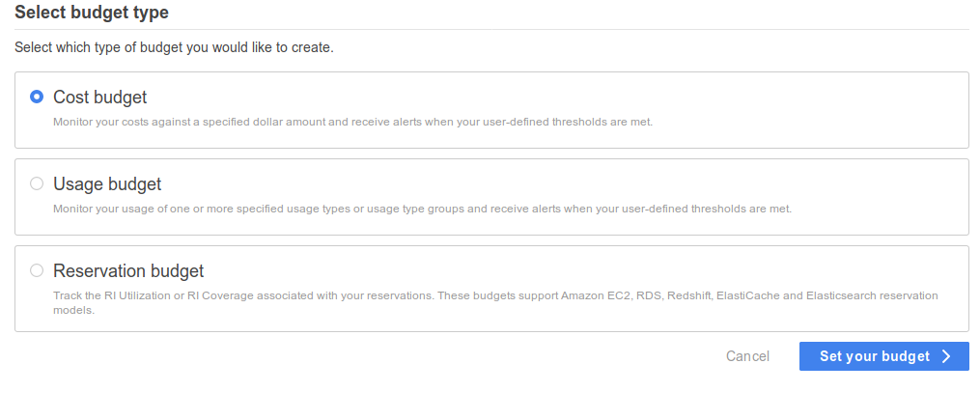Select the Cost budget radio button
Viewport: 980px width, 420px height.
[x=37, y=97]
